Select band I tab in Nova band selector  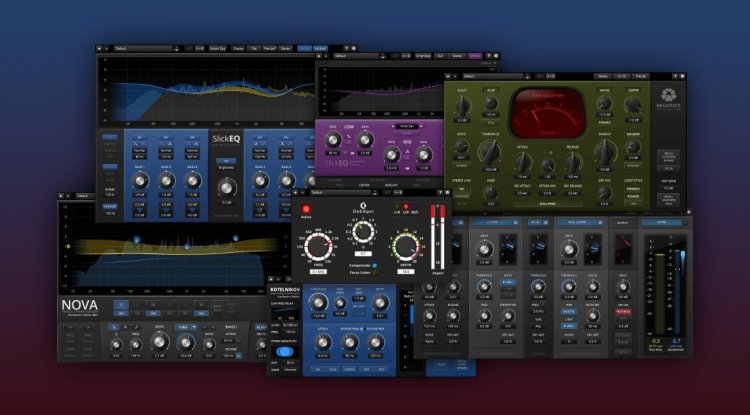121,305
